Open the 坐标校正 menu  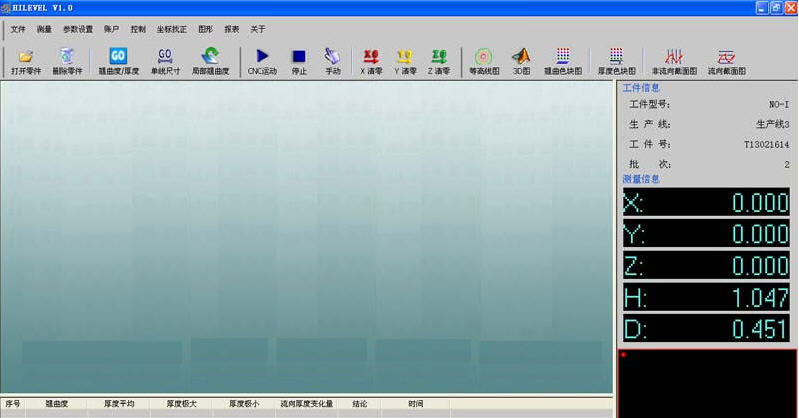[172, 29]
